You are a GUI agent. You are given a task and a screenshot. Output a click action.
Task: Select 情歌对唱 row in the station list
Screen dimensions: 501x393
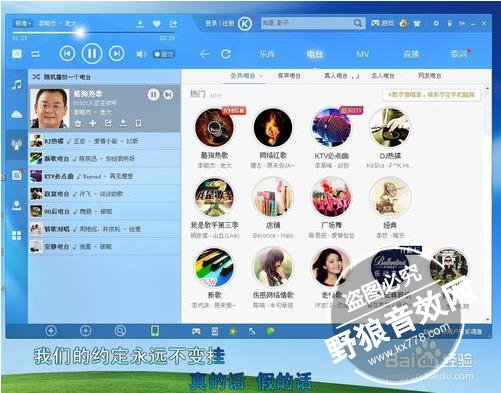coord(104,229)
